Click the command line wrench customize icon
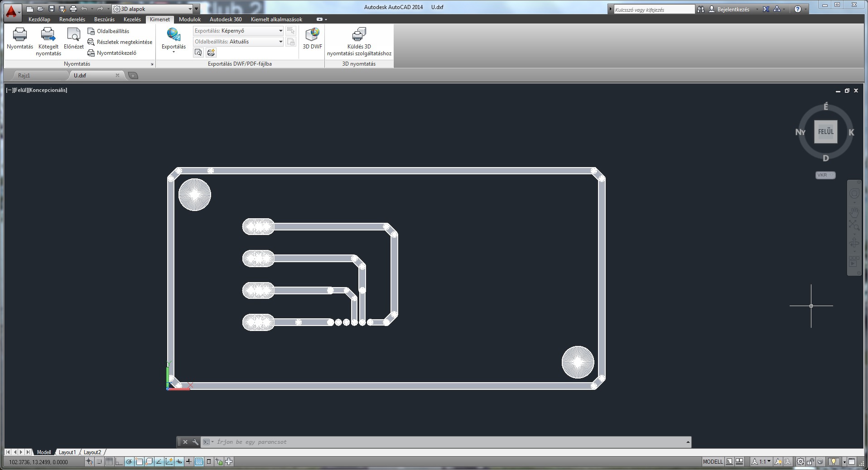The image size is (868, 470). point(195,442)
